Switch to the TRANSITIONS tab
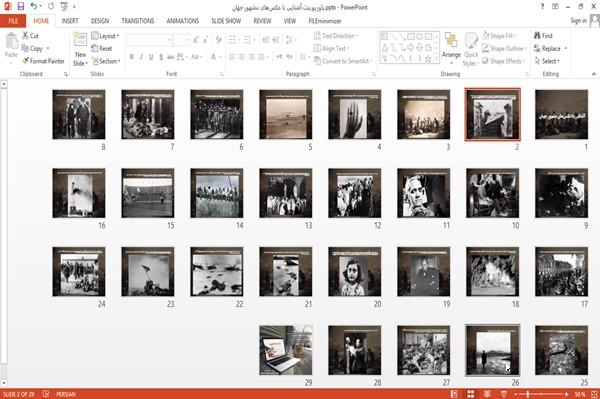The width and height of the screenshot is (600, 399). [x=138, y=21]
